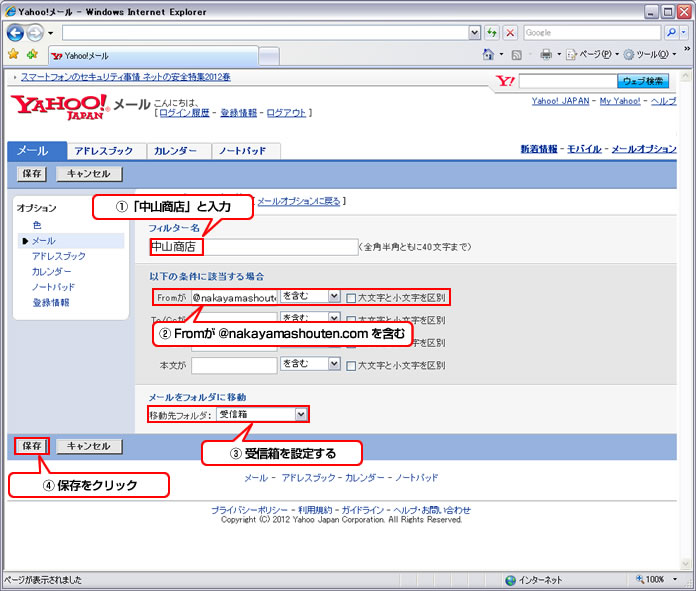Select メール in the options sidebar

44,241
